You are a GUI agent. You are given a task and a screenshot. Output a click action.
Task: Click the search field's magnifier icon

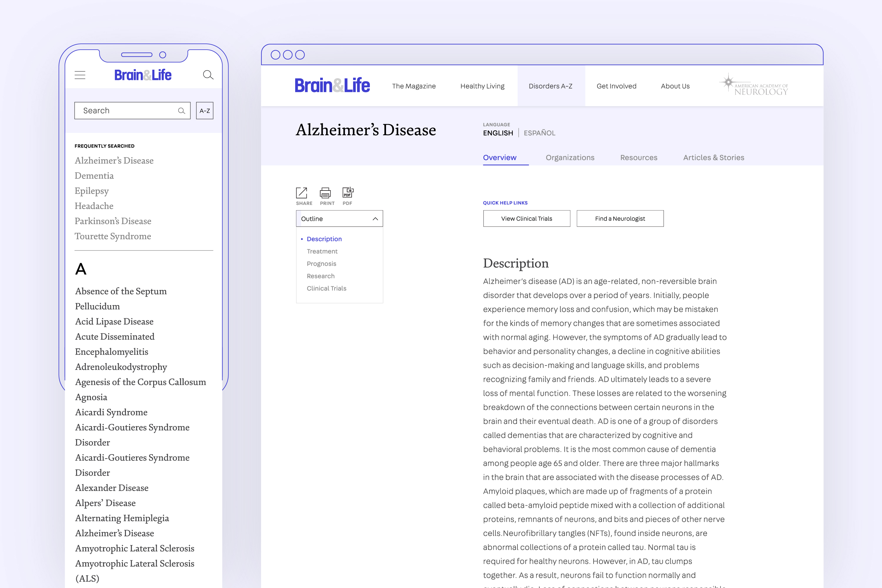tap(181, 111)
